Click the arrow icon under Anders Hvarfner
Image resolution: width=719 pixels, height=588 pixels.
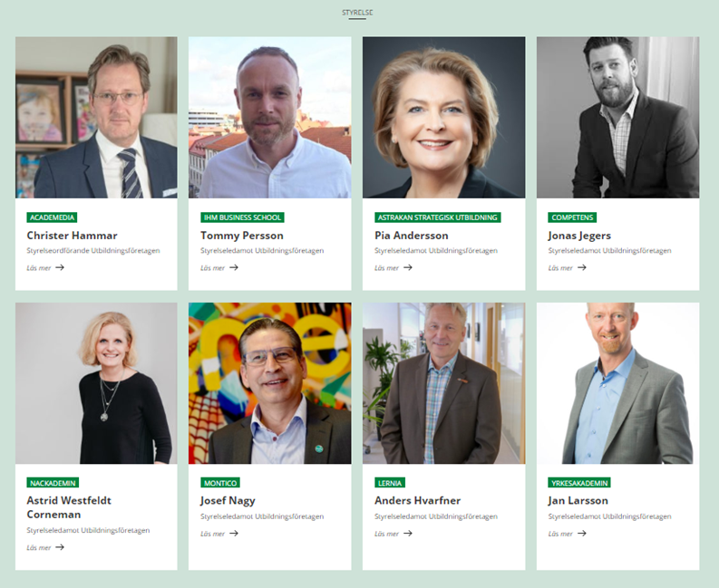(x=408, y=533)
